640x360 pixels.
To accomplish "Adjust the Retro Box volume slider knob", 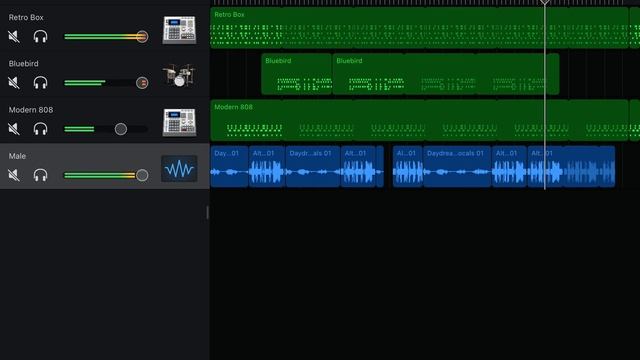I will coord(142,37).
